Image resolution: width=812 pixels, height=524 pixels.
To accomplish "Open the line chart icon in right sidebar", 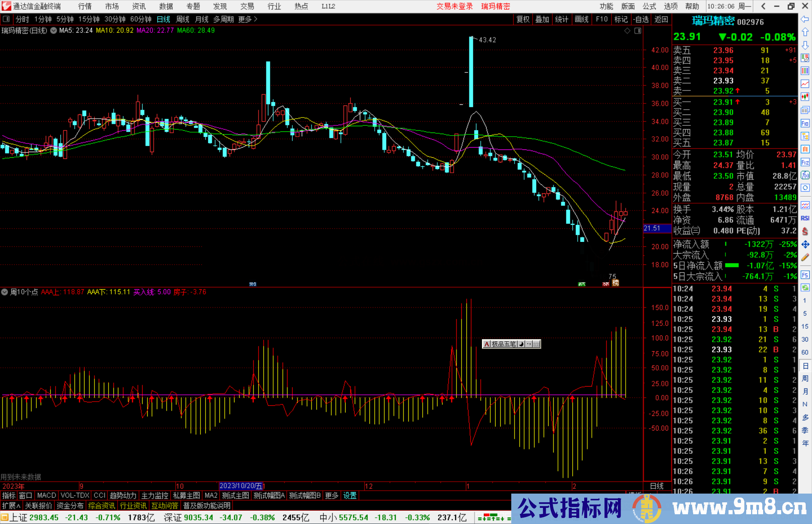I will (805, 84).
